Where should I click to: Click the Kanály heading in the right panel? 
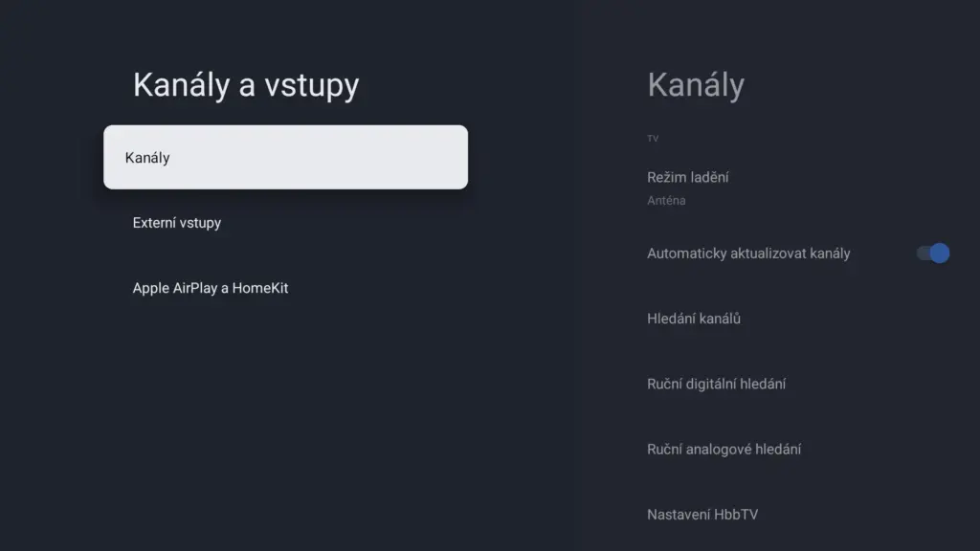tap(696, 85)
